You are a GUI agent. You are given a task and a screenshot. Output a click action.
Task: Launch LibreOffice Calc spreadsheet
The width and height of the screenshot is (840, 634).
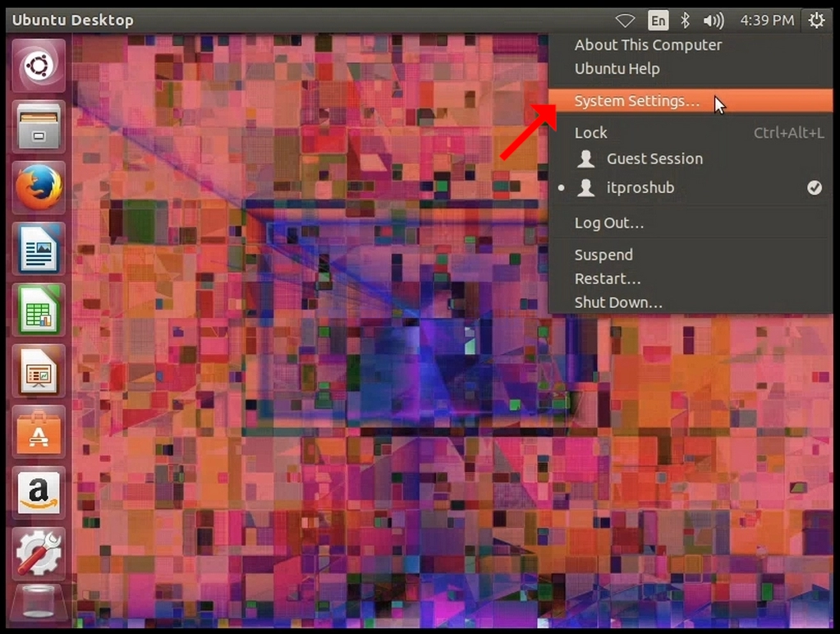click(39, 310)
